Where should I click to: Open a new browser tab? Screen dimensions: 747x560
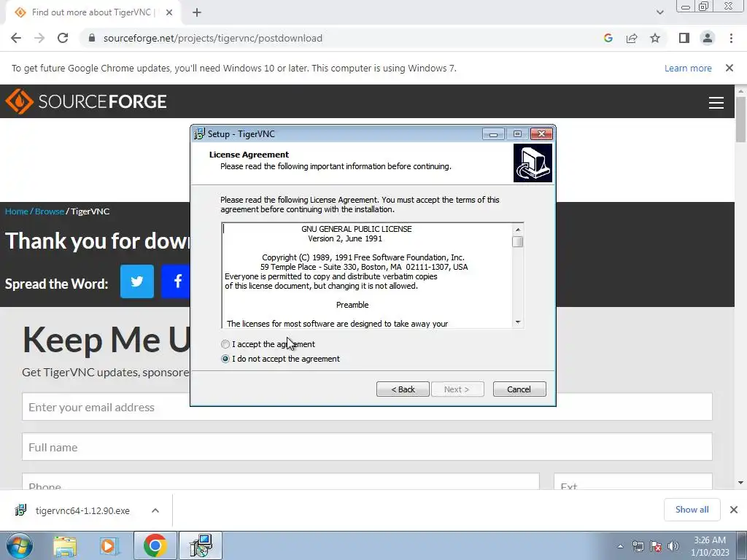[x=197, y=13]
